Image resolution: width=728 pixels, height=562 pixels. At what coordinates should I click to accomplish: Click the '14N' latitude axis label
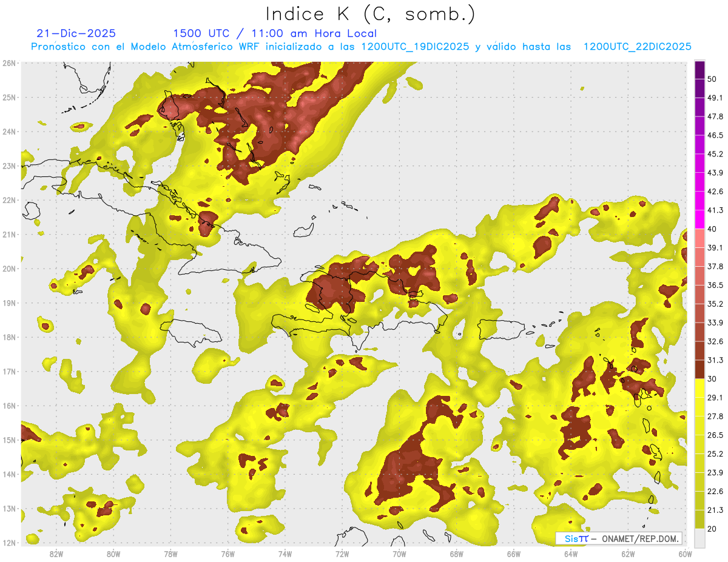pyautogui.click(x=9, y=474)
